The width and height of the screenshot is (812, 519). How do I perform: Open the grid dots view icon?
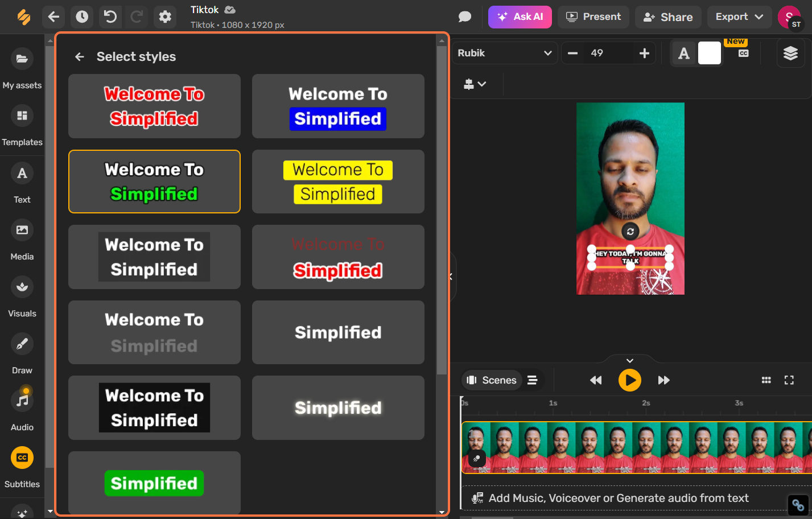pos(766,380)
